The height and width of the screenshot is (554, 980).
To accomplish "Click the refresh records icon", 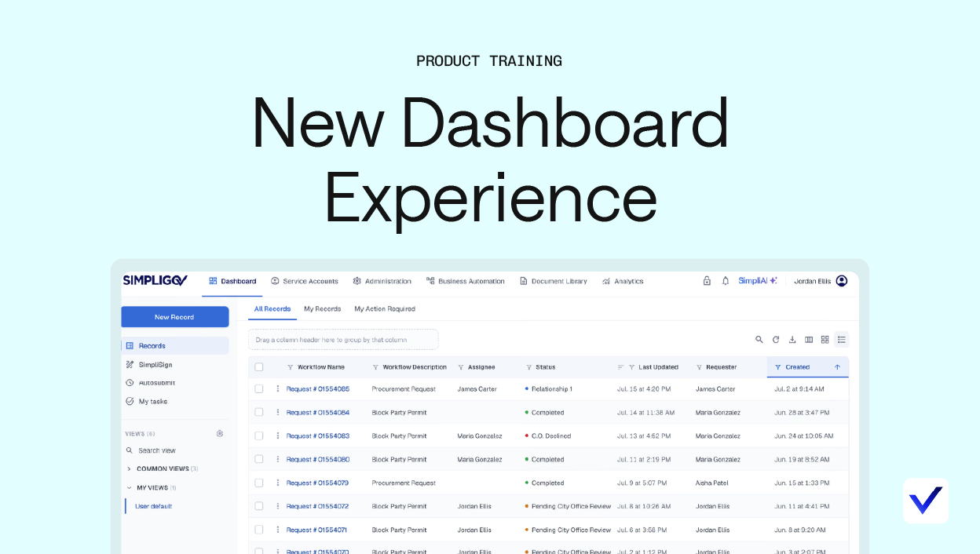I will click(x=776, y=340).
